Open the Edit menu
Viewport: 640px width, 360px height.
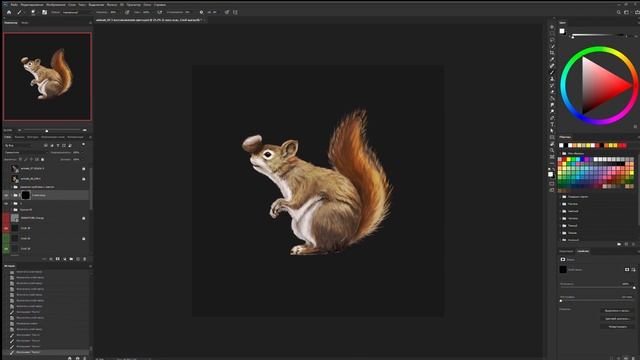click(32, 4)
